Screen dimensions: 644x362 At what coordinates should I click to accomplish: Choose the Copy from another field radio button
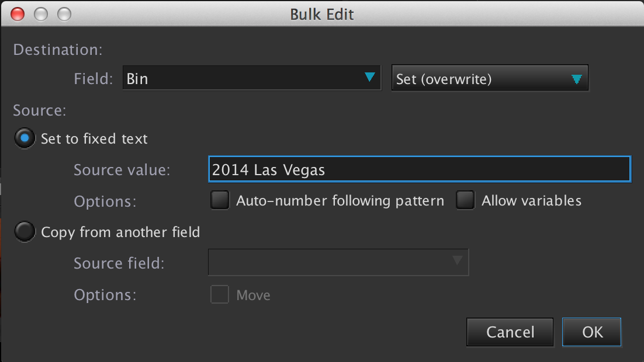[25, 232]
